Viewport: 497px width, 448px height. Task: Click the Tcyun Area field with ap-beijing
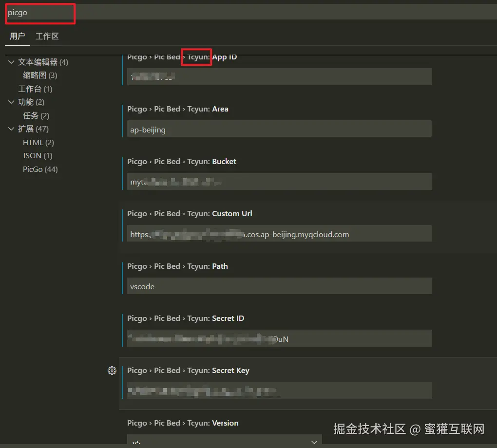pos(279,129)
